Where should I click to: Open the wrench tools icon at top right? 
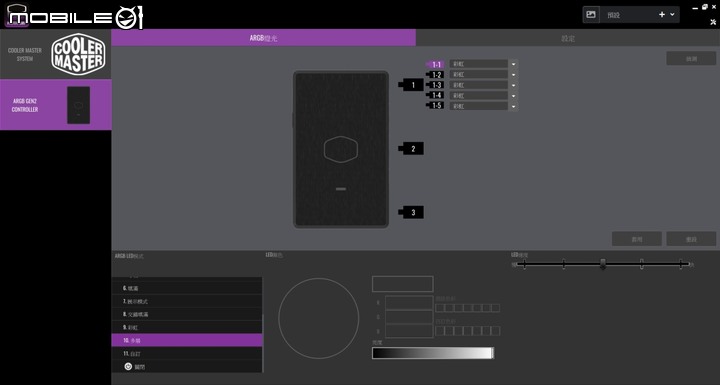click(x=713, y=21)
